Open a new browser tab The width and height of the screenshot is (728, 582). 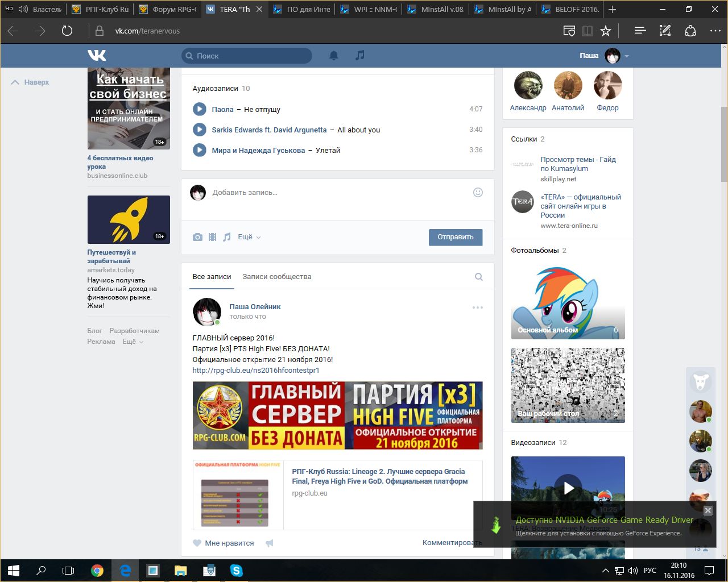613,9
